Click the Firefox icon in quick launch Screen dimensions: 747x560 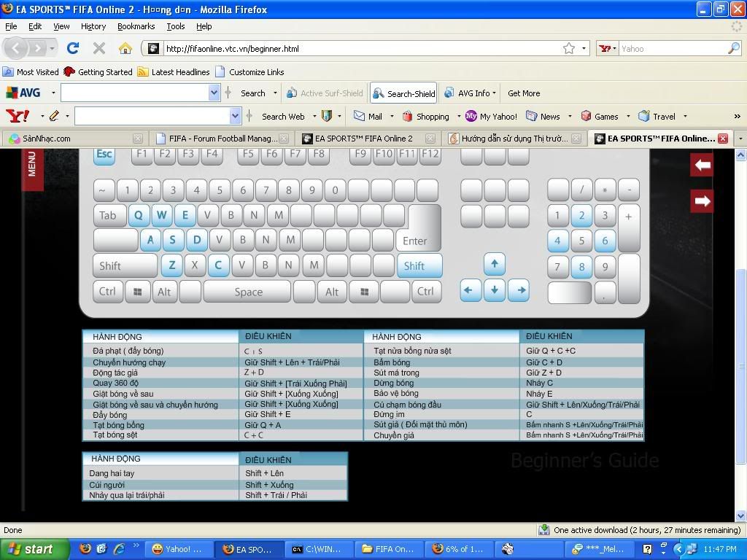85,548
